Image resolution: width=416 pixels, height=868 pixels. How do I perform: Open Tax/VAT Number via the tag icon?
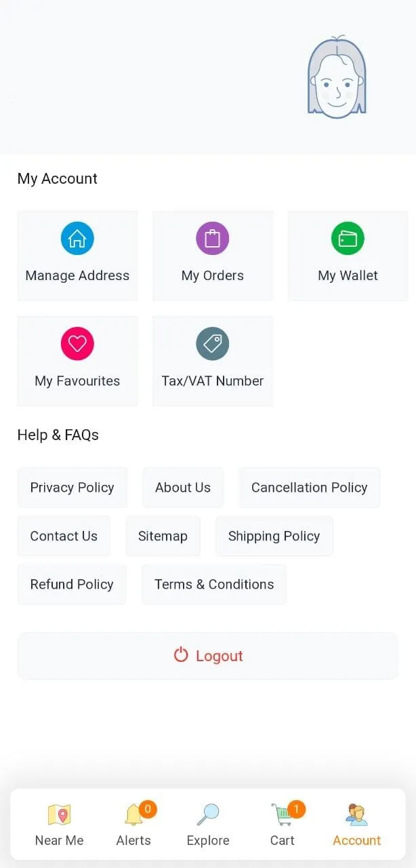[x=213, y=343]
